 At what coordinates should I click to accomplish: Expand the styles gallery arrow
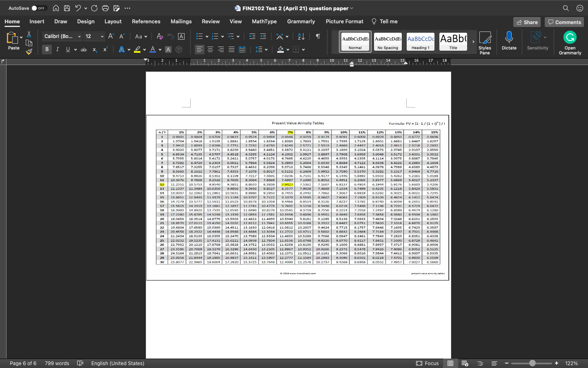(473, 41)
